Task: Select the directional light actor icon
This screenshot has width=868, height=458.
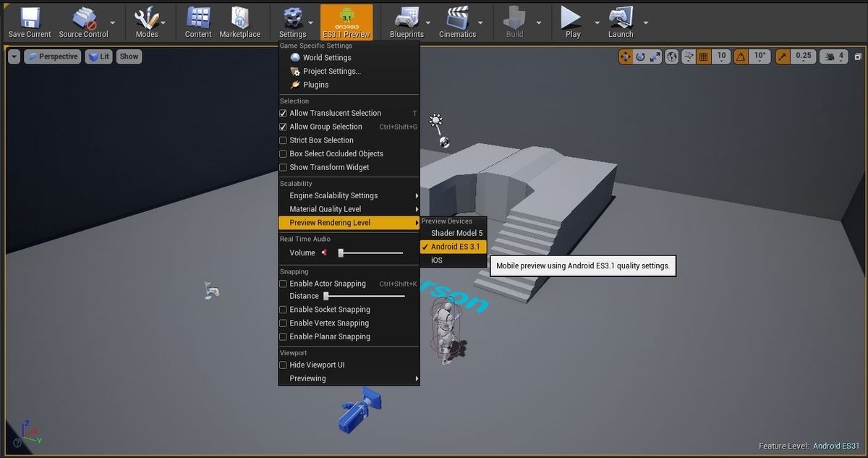Action: point(435,120)
